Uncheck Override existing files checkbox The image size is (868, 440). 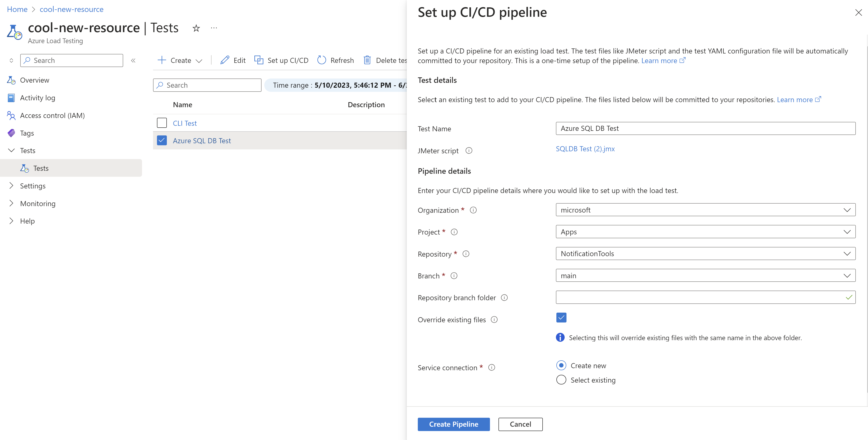[x=561, y=317]
